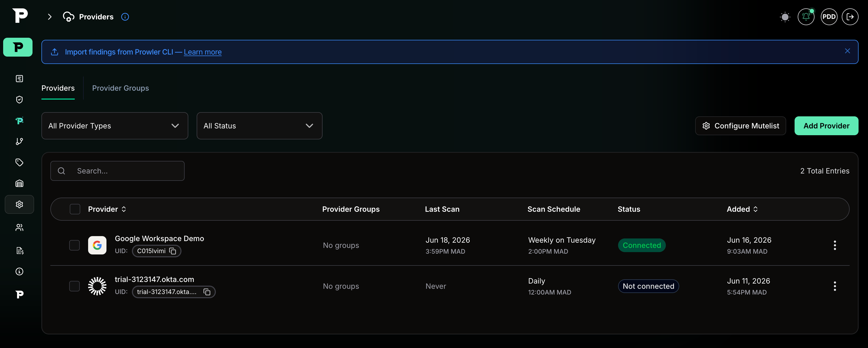868x348 pixels.
Task: Click the Providers cloud gear icon in header
Action: tap(69, 17)
